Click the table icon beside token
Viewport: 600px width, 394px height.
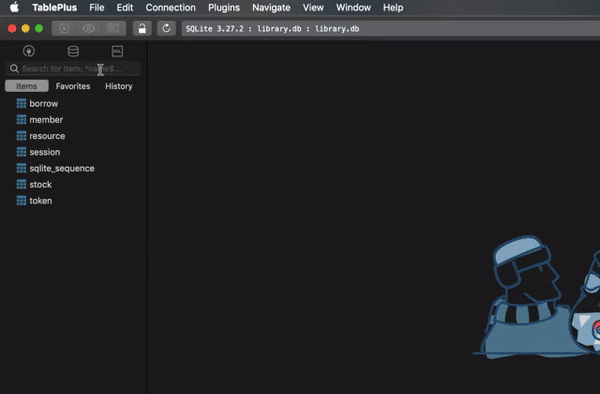point(21,200)
